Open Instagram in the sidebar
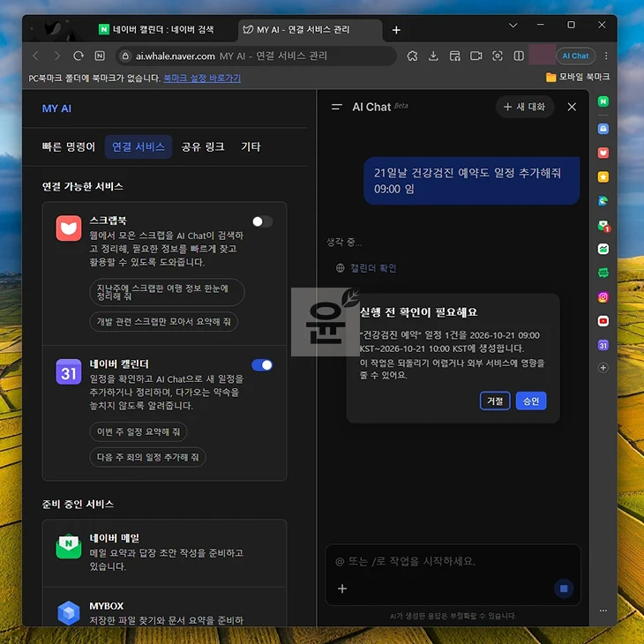 tap(603, 297)
